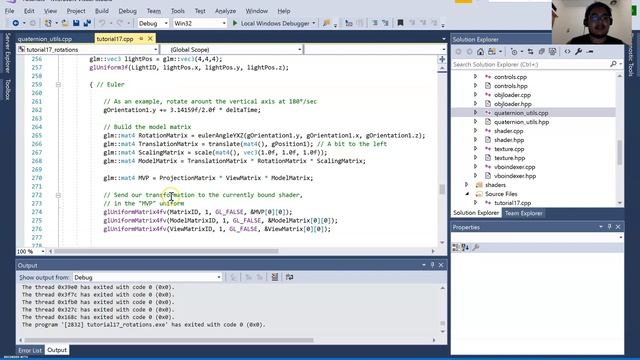Open the Edit menu

[x=29, y=11]
